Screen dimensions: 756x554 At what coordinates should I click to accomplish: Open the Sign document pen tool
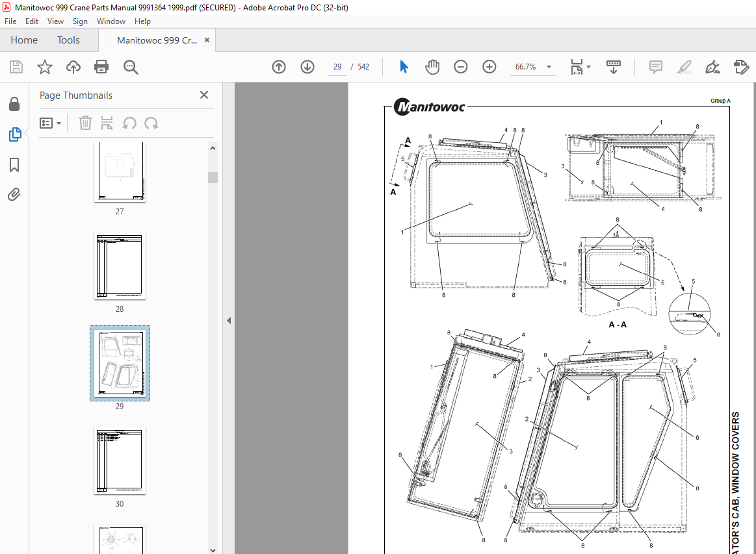(712, 67)
